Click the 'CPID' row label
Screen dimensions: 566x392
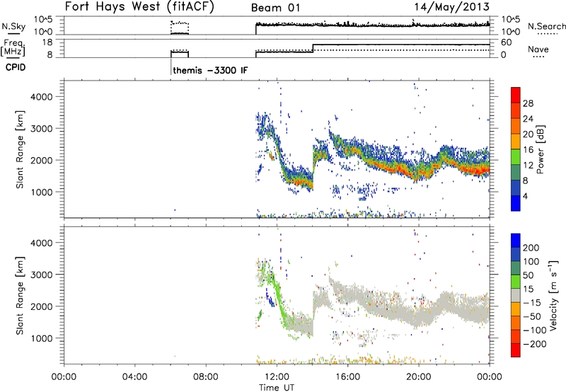click(x=16, y=67)
